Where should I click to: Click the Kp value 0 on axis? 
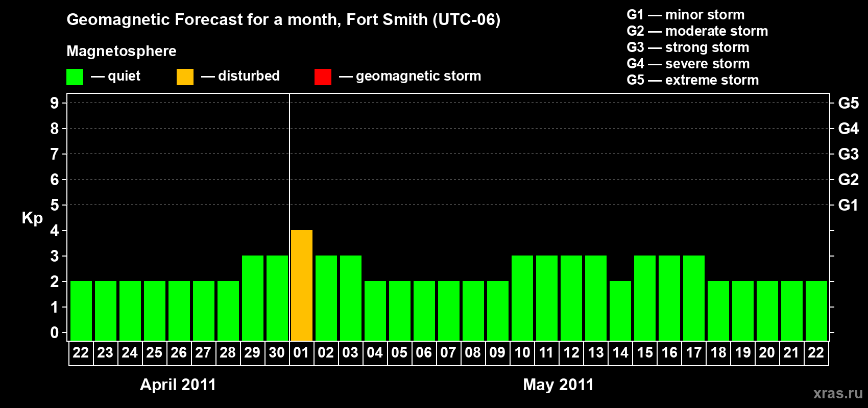click(55, 333)
